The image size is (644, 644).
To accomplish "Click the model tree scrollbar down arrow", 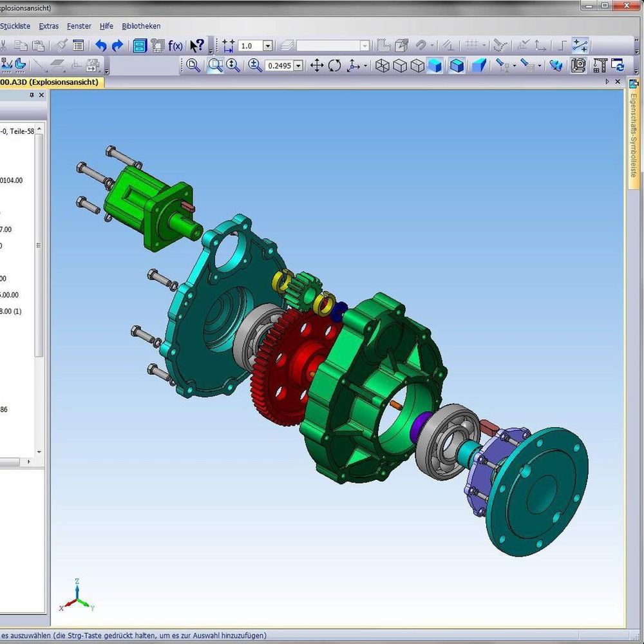I will (x=39, y=451).
